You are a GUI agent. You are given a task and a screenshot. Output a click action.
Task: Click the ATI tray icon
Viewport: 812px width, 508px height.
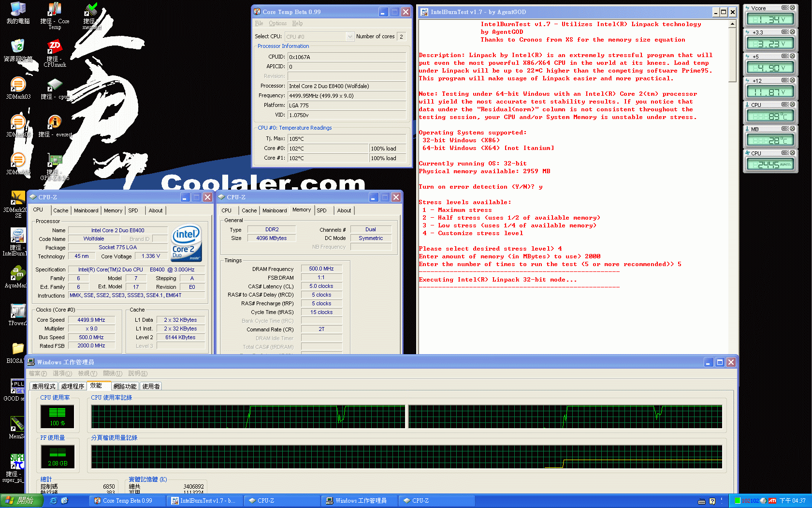(x=772, y=501)
